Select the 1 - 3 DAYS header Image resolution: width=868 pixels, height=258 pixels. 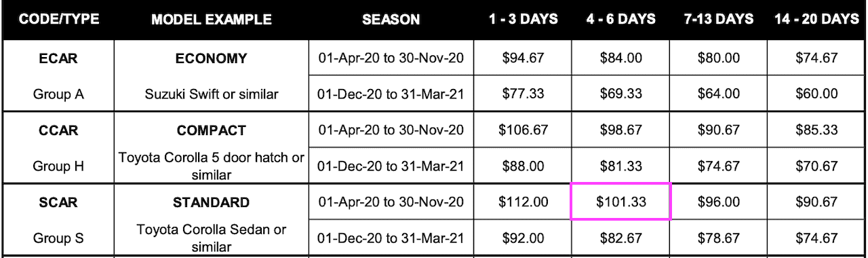click(523, 19)
